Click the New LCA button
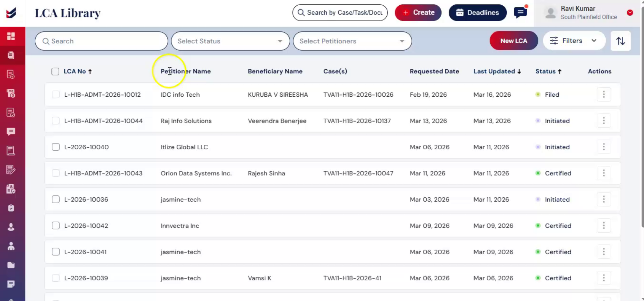 click(x=514, y=41)
